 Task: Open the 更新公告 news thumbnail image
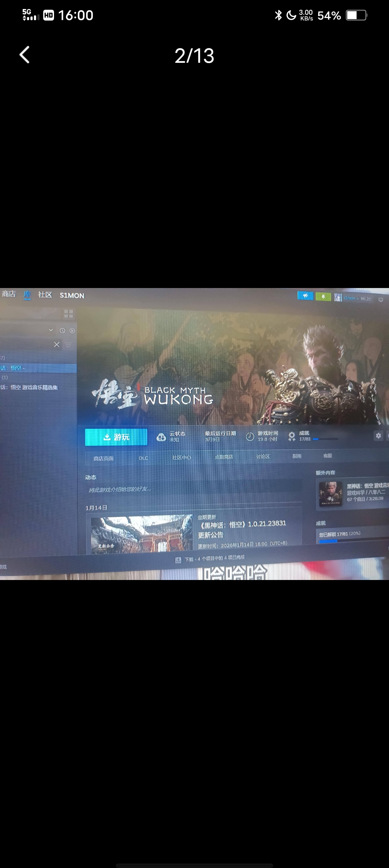coord(142,534)
